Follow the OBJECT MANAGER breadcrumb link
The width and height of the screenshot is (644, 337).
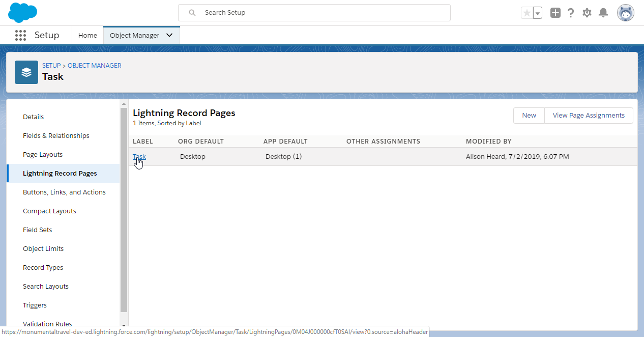coord(95,66)
